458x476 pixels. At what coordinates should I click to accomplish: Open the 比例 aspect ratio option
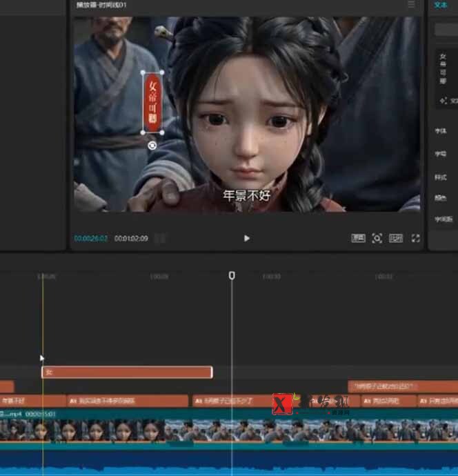pos(396,238)
